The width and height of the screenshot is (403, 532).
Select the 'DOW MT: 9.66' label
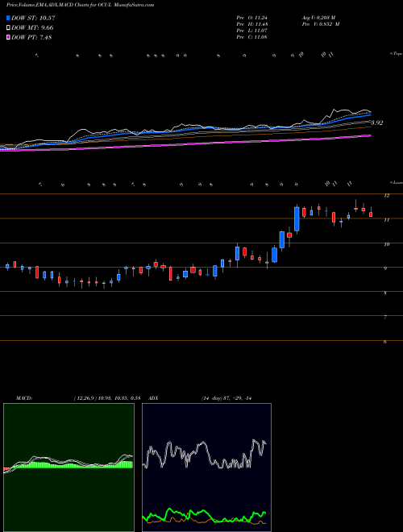[32, 28]
